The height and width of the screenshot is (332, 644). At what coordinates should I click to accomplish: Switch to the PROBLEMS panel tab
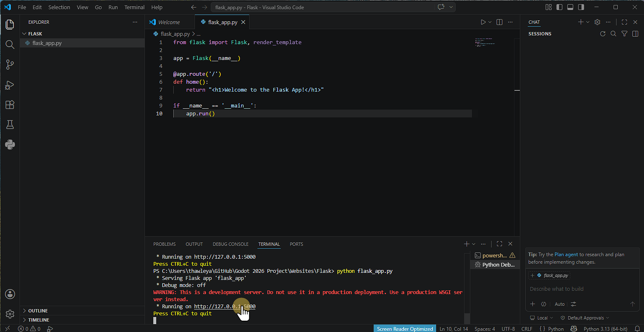pos(165,244)
